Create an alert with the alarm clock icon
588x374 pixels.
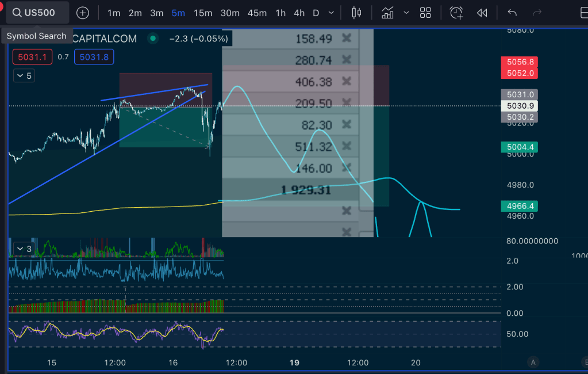click(456, 13)
